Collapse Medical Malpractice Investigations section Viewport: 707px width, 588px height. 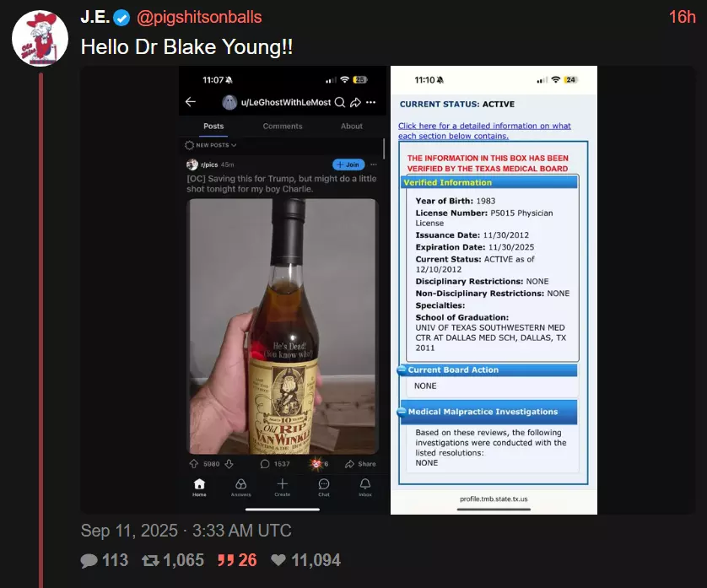[x=402, y=412]
